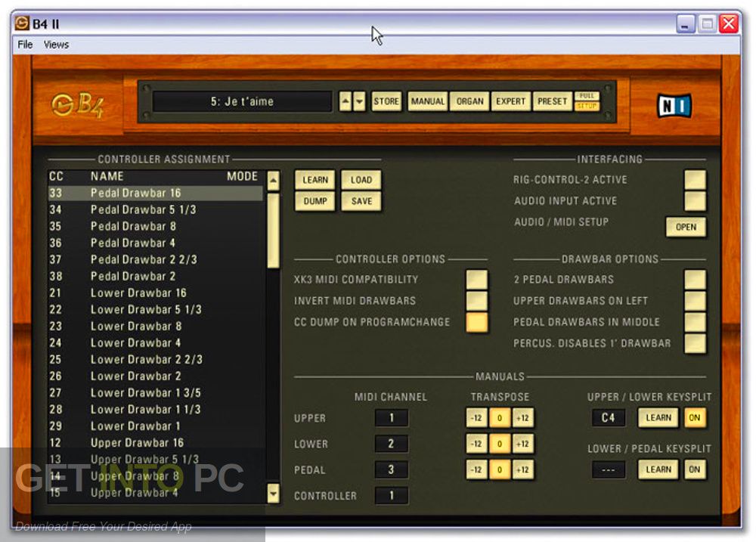Viewport: 756px width, 542px height.
Task: Click the preset name display
Action: tap(242, 101)
